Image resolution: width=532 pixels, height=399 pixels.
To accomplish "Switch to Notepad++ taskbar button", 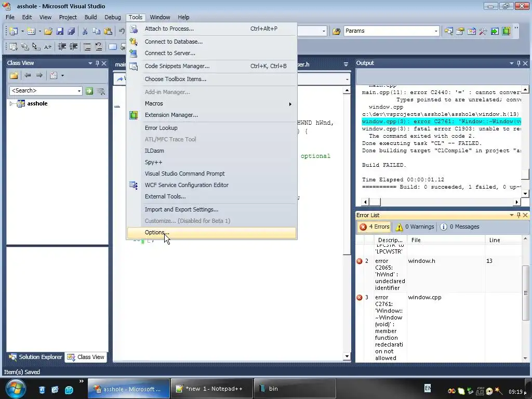I will [x=212, y=389].
